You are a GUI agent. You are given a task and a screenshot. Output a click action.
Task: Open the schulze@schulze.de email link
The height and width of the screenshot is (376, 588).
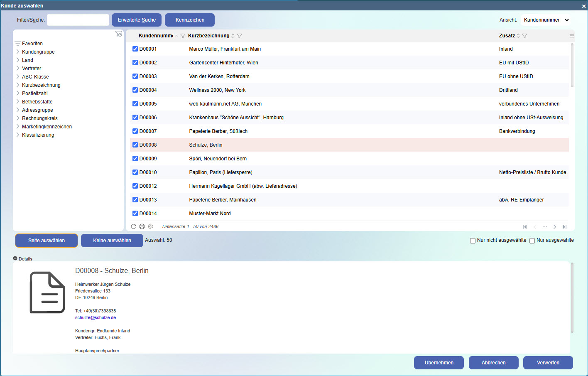click(x=96, y=317)
